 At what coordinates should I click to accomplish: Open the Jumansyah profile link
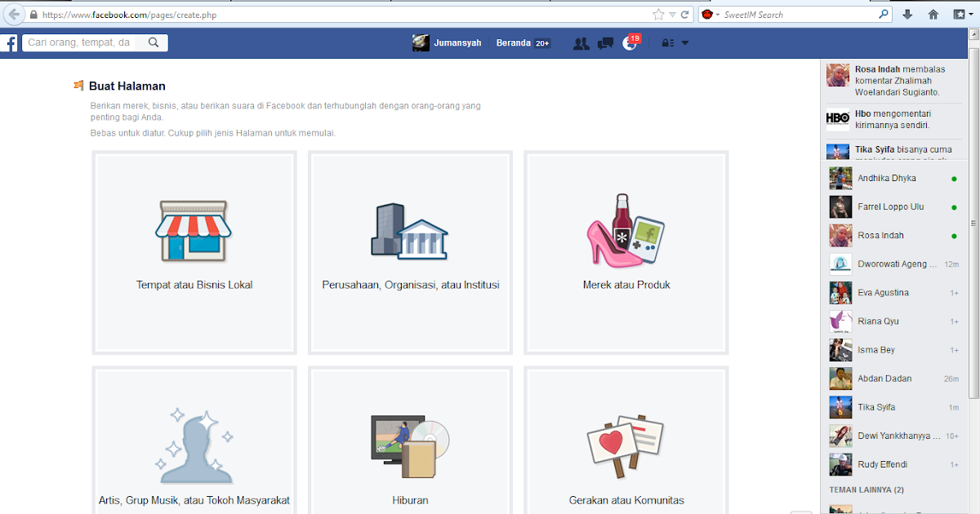click(x=457, y=43)
